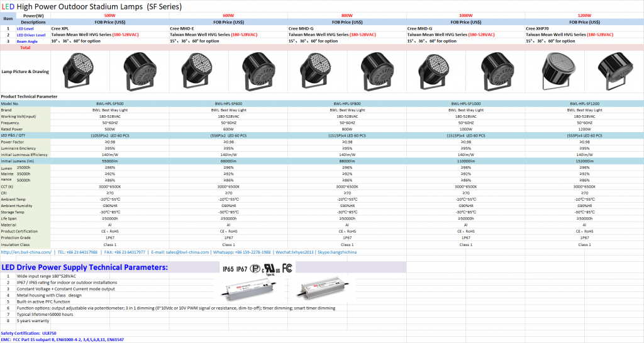The height and width of the screenshot is (343, 644).
Task: Select the 66000lm initial lumens cell
Action: (x=228, y=161)
